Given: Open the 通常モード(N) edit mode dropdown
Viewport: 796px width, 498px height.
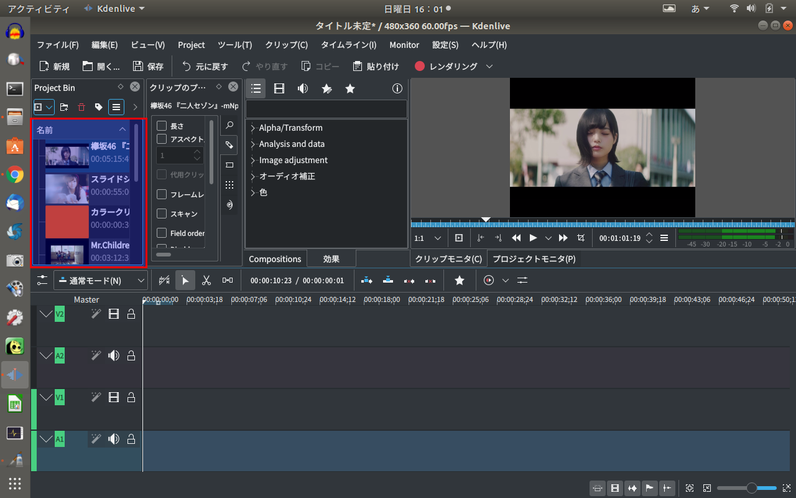Looking at the screenshot, I should pyautogui.click(x=100, y=280).
